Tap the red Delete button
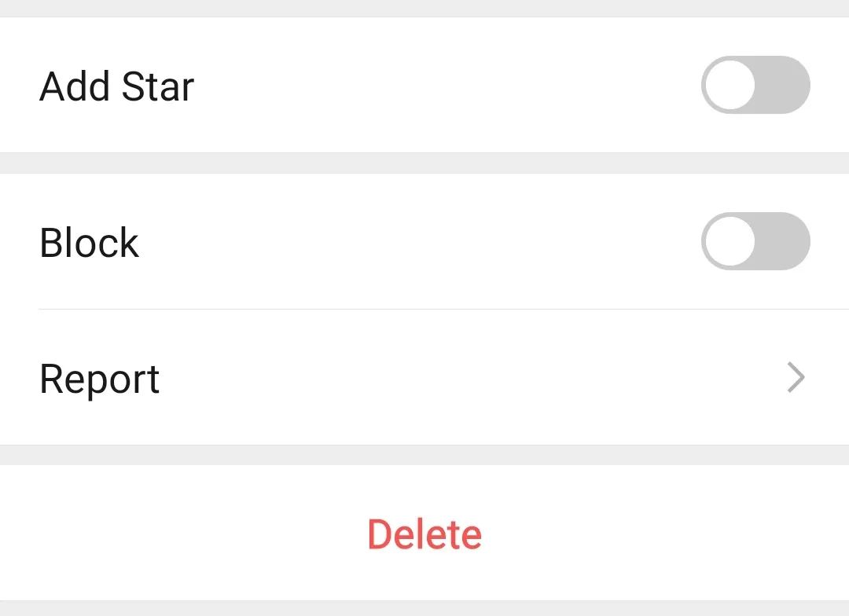 click(x=424, y=534)
